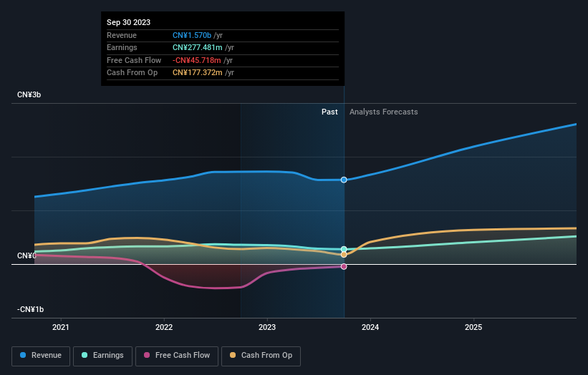Screen dimensions: 588x375
Task: Toggle the Free Cash Flow legend button
Action: pyautogui.click(x=177, y=356)
